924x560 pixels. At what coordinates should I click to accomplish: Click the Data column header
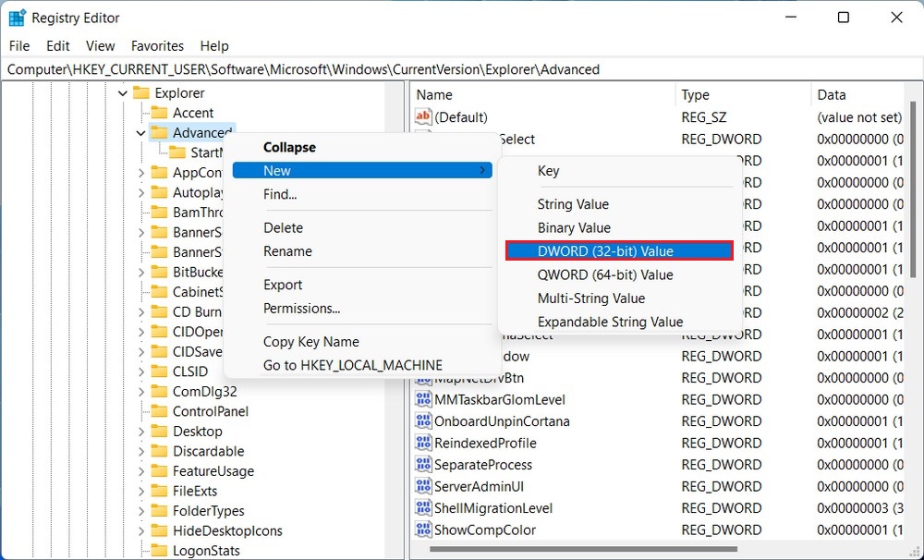click(857, 95)
